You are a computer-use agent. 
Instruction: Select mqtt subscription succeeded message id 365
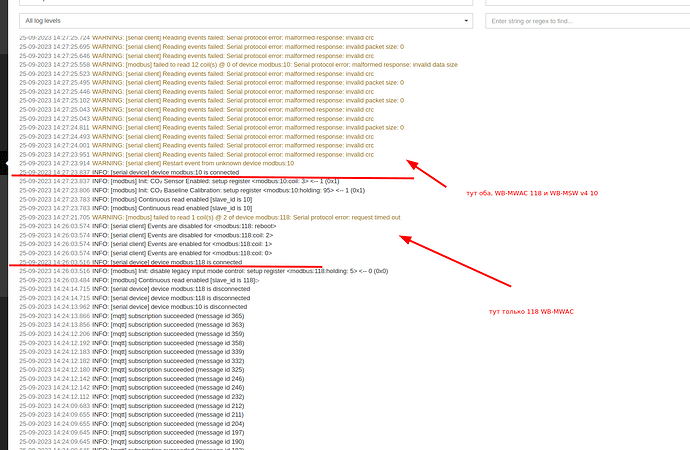point(132,316)
